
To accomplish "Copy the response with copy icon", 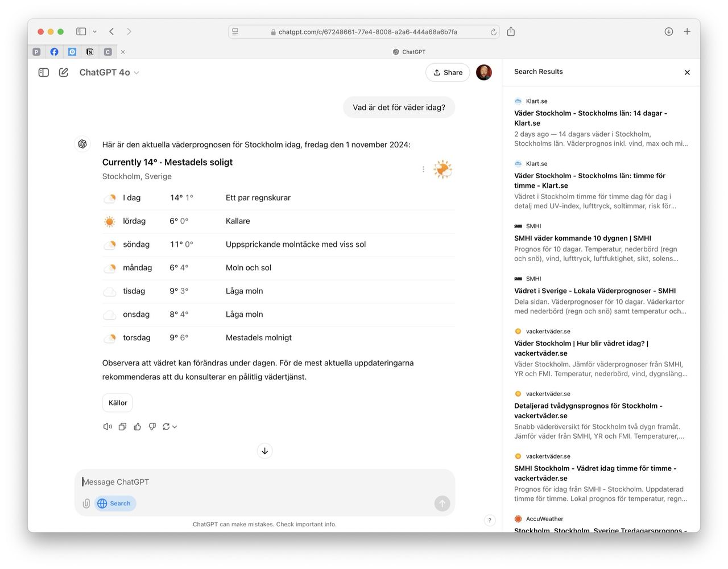I will click(x=122, y=427).
